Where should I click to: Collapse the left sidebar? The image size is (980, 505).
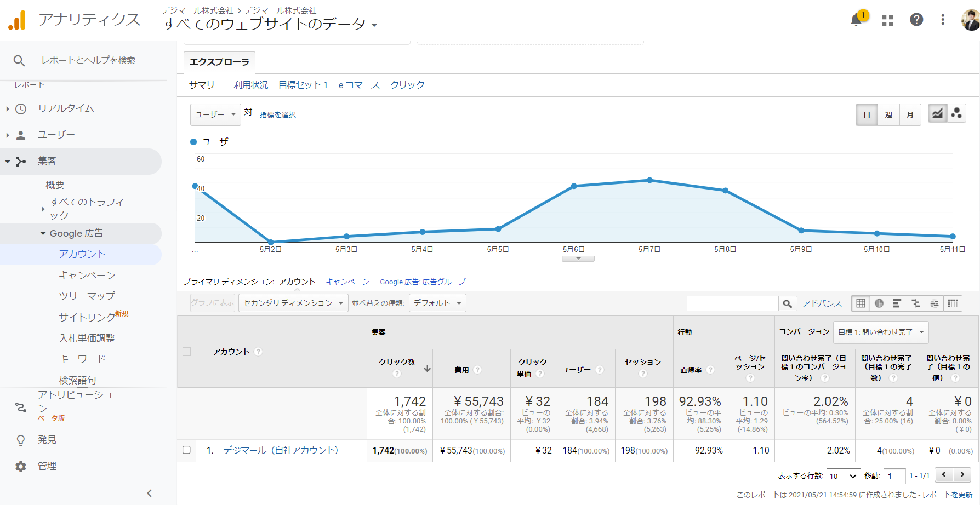point(149,493)
